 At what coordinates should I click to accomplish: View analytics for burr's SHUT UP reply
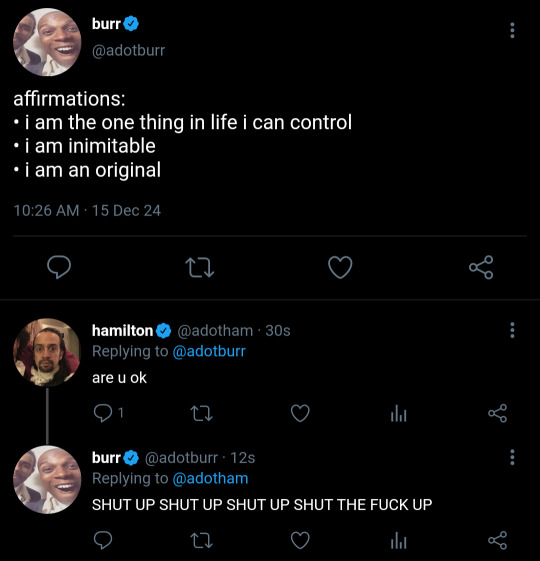tap(399, 540)
